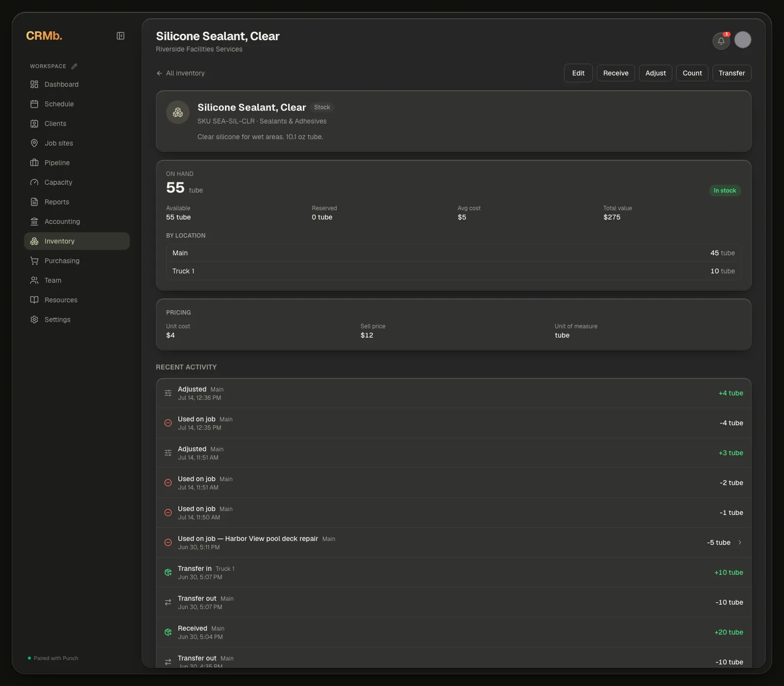784x686 pixels.
Task: Click the CRMb. logo
Action: pyautogui.click(x=44, y=36)
